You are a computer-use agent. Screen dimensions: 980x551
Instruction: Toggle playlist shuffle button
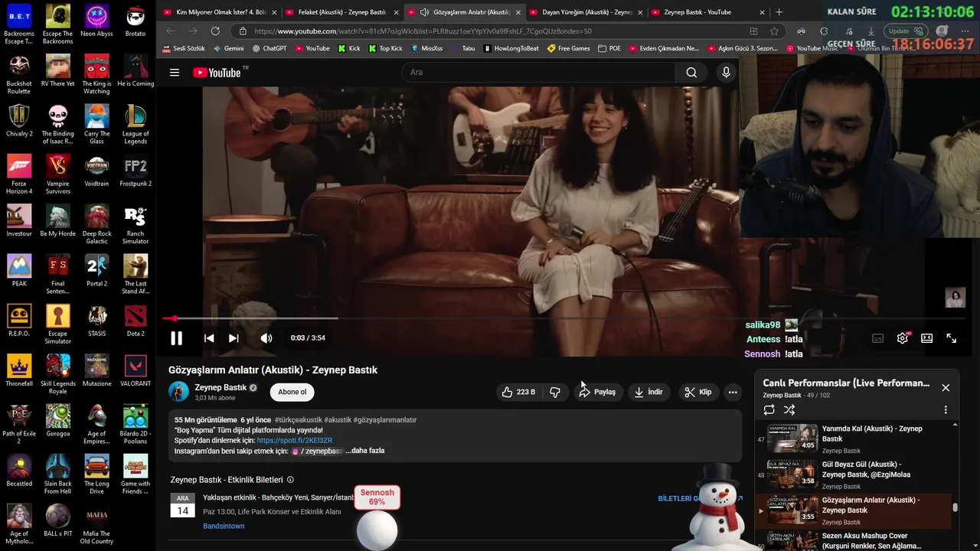(789, 410)
